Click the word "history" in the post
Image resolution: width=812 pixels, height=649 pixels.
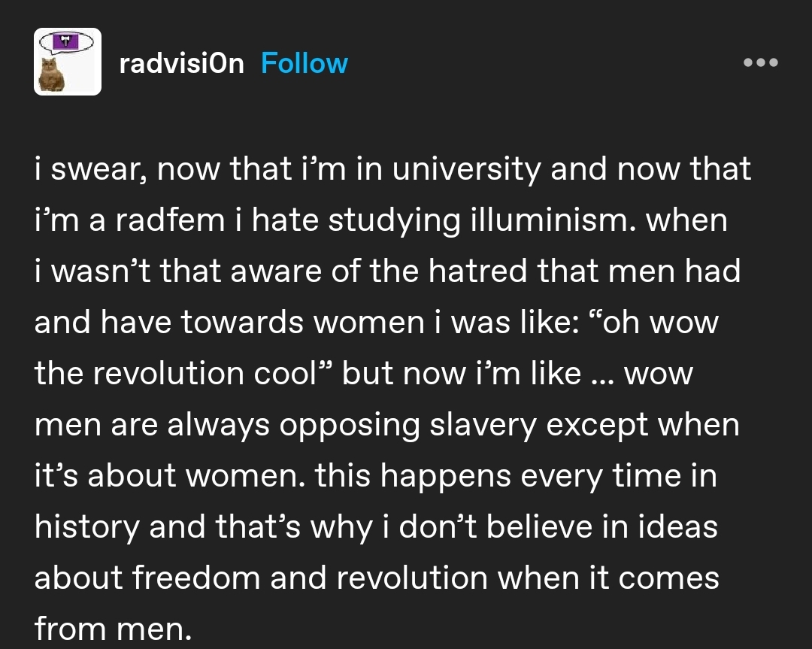point(86,526)
